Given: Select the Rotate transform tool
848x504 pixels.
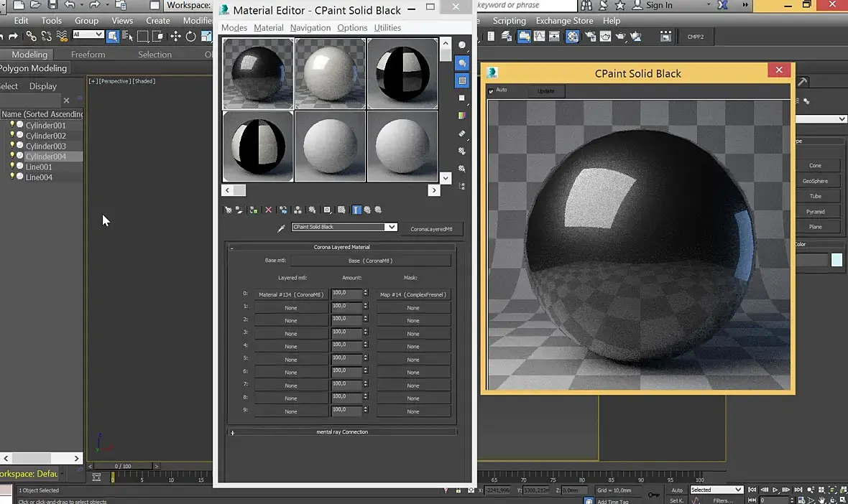Looking at the screenshot, I should (191, 36).
